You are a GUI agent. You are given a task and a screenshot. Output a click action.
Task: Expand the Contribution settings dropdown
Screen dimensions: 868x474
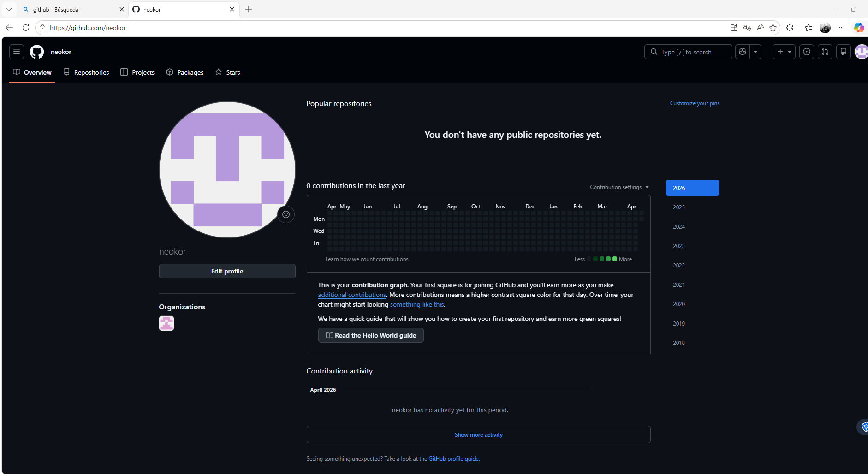619,187
